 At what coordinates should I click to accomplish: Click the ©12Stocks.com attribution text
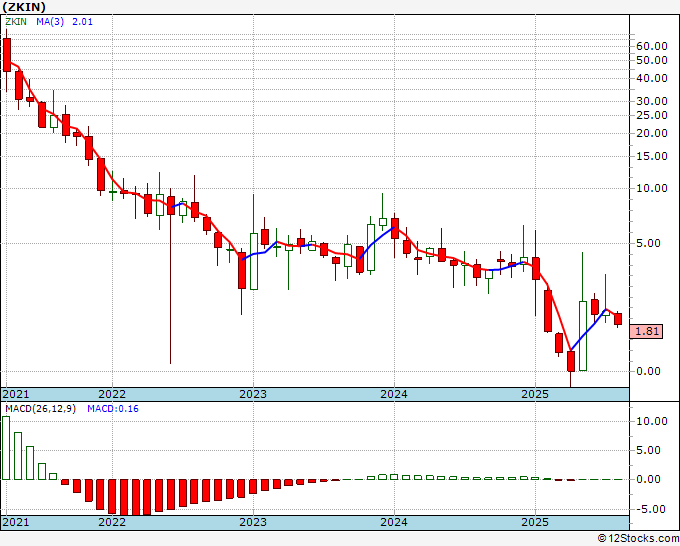coord(638,538)
